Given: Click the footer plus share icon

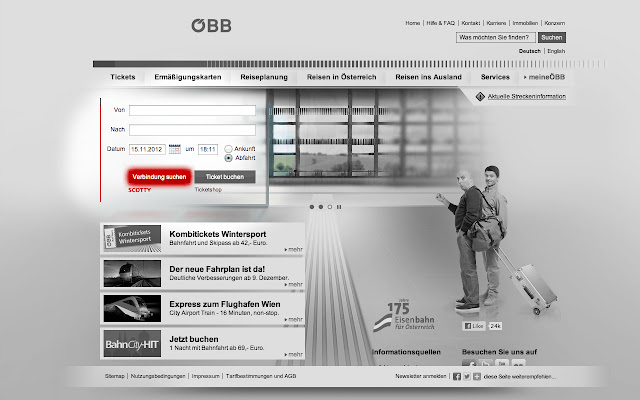Looking at the screenshot, I should (x=477, y=376).
